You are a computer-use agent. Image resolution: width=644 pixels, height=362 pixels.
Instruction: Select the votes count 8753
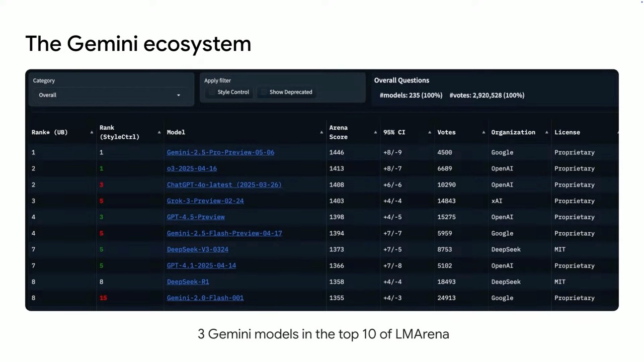tap(445, 249)
